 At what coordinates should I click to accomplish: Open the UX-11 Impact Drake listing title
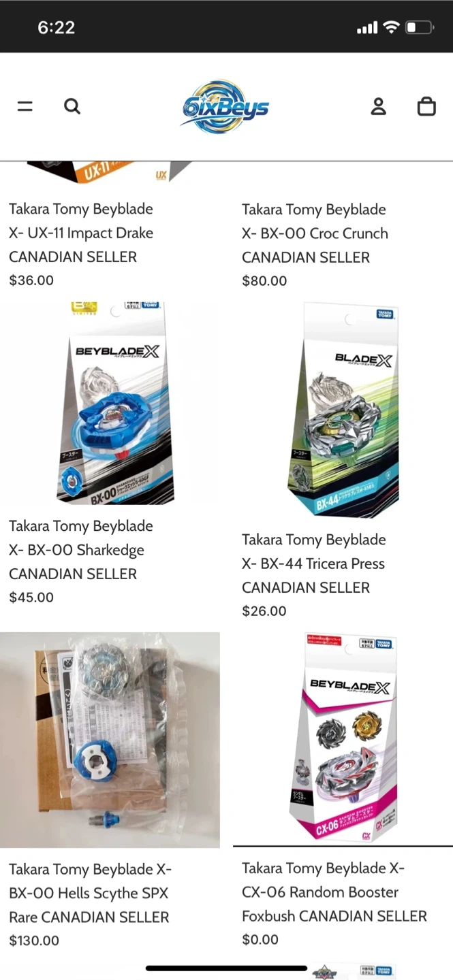click(81, 233)
